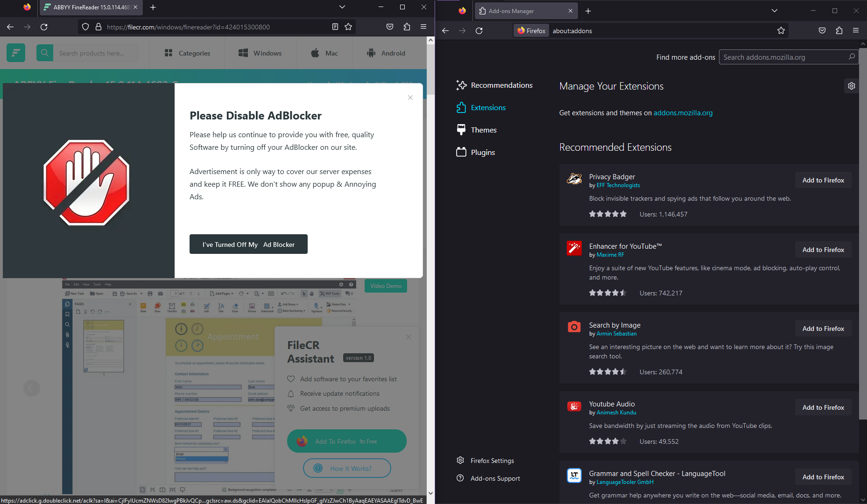The height and width of the screenshot is (504, 867).
Task: Click the tracking protection shield icon
Action: point(85,27)
